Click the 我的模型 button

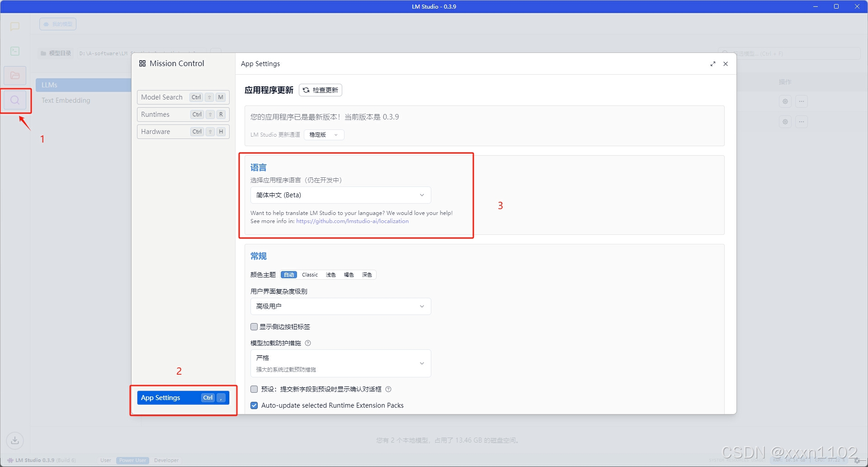(x=58, y=24)
